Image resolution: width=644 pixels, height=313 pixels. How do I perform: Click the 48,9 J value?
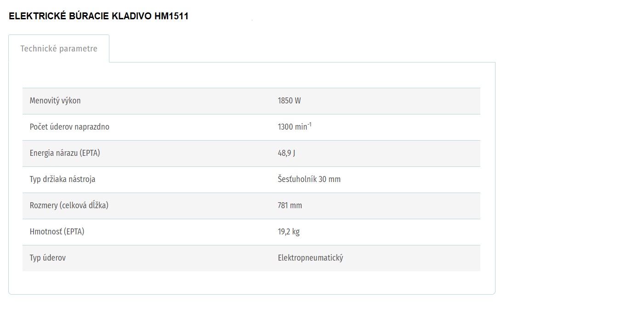tap(286, 153)
